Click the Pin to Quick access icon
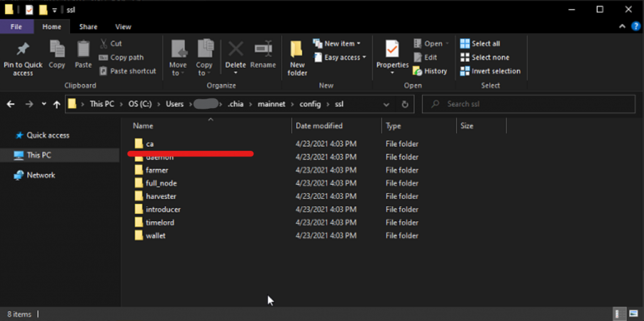This screenshot has height=321, width=644. coord(23,49)
